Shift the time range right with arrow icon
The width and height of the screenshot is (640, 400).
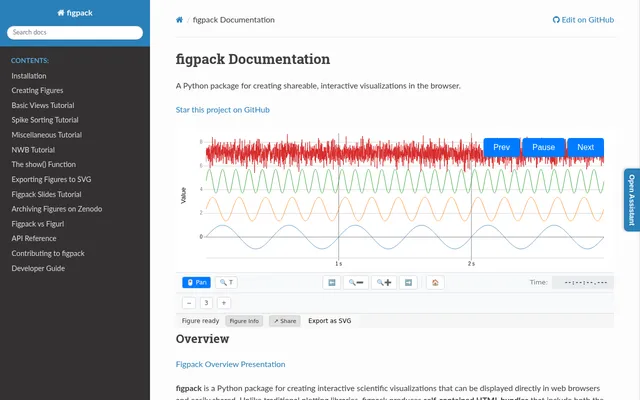click(x=408, y=282)
